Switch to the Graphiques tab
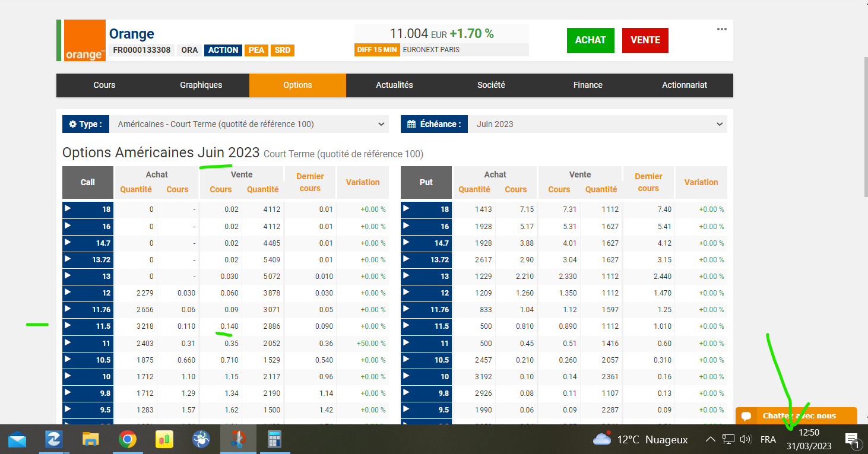 click(201, 85)
